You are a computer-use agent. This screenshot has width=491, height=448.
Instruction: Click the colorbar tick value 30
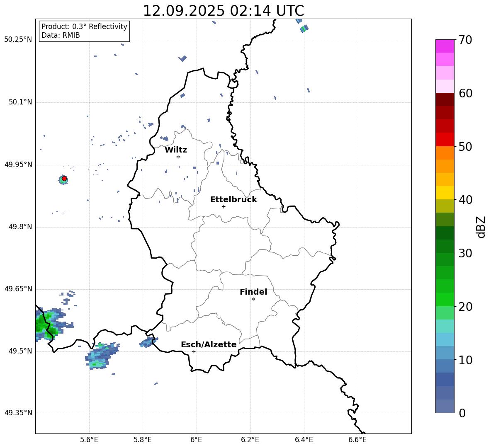point(465,253)
